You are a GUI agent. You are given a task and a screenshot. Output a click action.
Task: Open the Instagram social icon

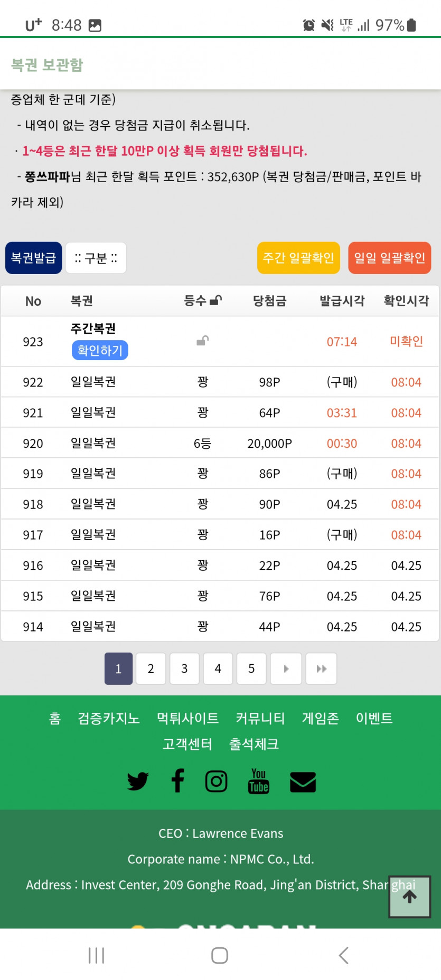(216, 781)
